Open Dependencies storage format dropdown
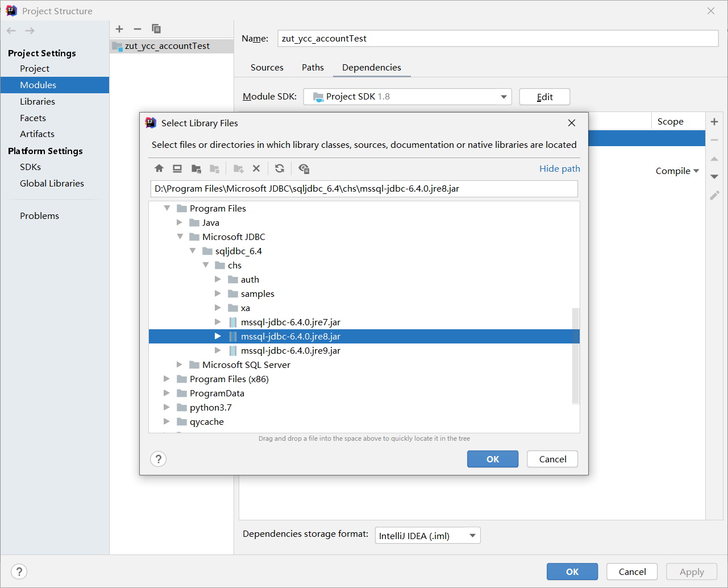728x588 pixels. [427, 536]
